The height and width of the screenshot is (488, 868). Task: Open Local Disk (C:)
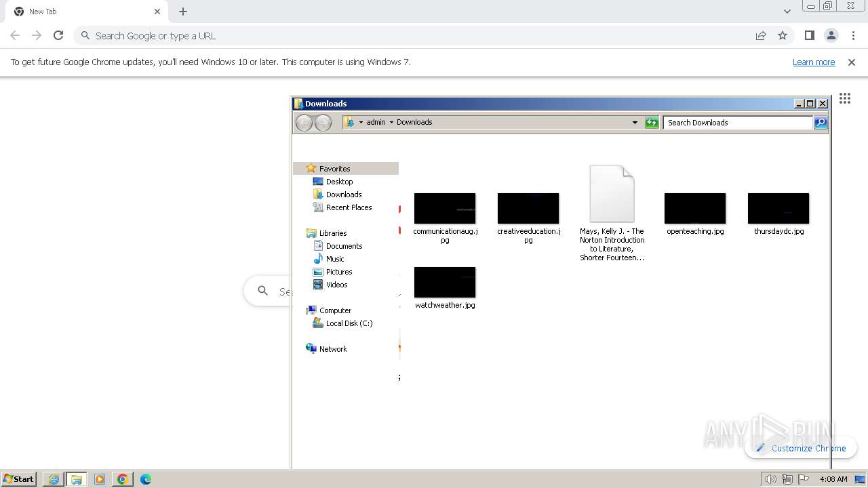349,323
